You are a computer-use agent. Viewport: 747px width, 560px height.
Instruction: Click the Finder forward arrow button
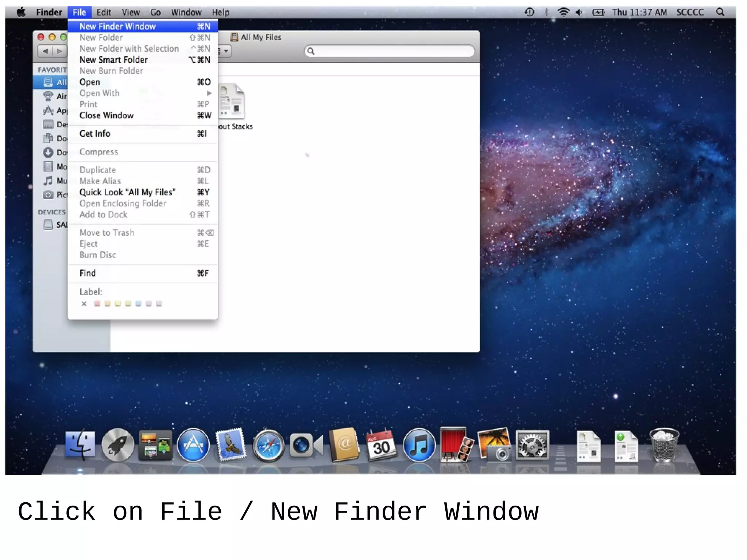[59, 51]
